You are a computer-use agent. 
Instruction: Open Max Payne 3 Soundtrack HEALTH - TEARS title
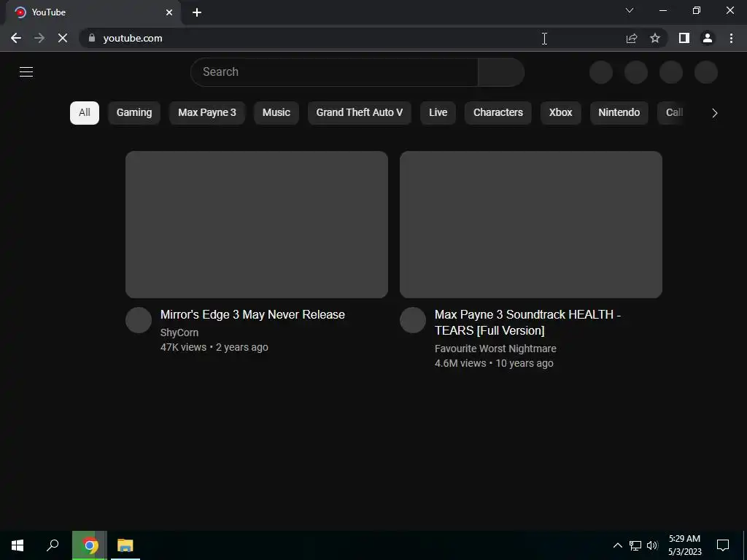tap(527, 322)
